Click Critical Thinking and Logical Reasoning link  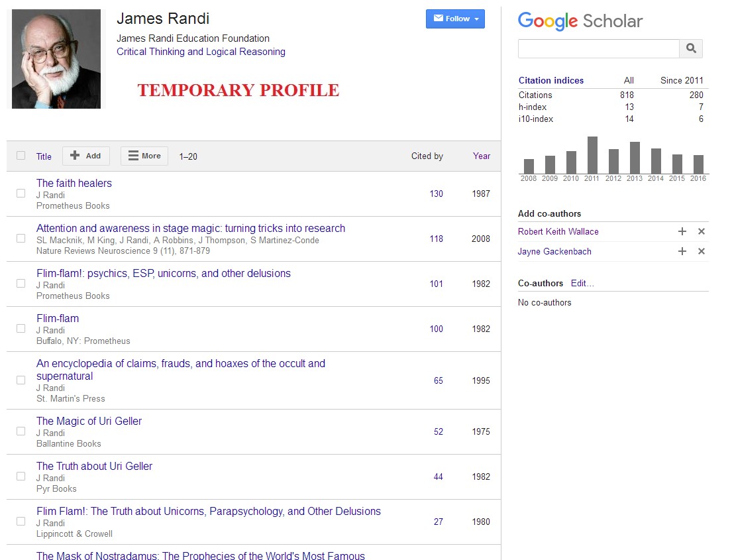[201, 52]
